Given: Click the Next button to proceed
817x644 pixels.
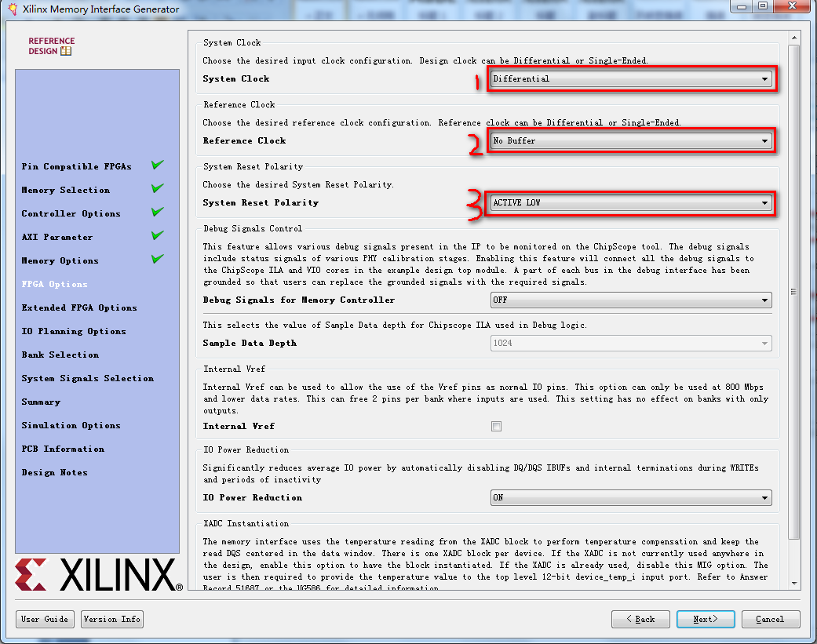Looking at the screenshot, I should click(x=704, y=619).
